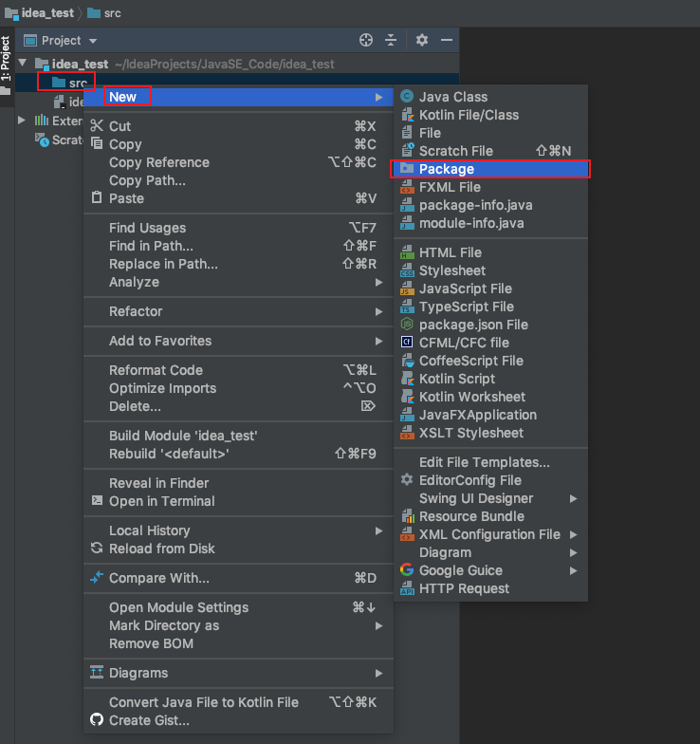
Task: Click the Create Gist GitHub icon
Action: tap(97, 719)
